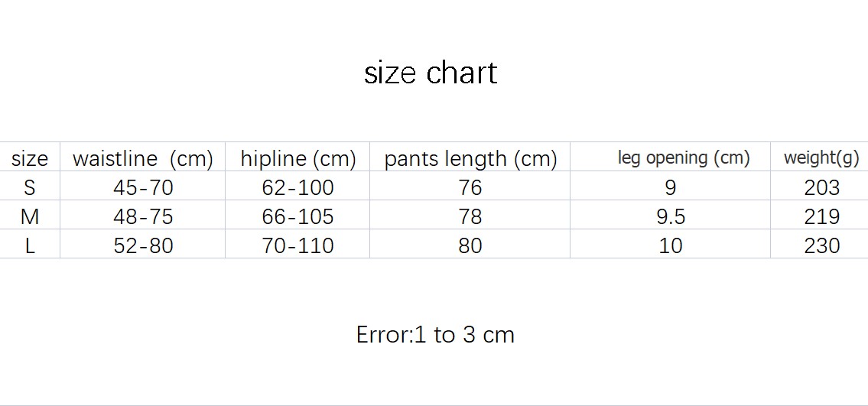The width and height of the screenshot is (868, 406).
Task: Click pants length value 78
Action: pyautogui.click(x=470, y=216)
